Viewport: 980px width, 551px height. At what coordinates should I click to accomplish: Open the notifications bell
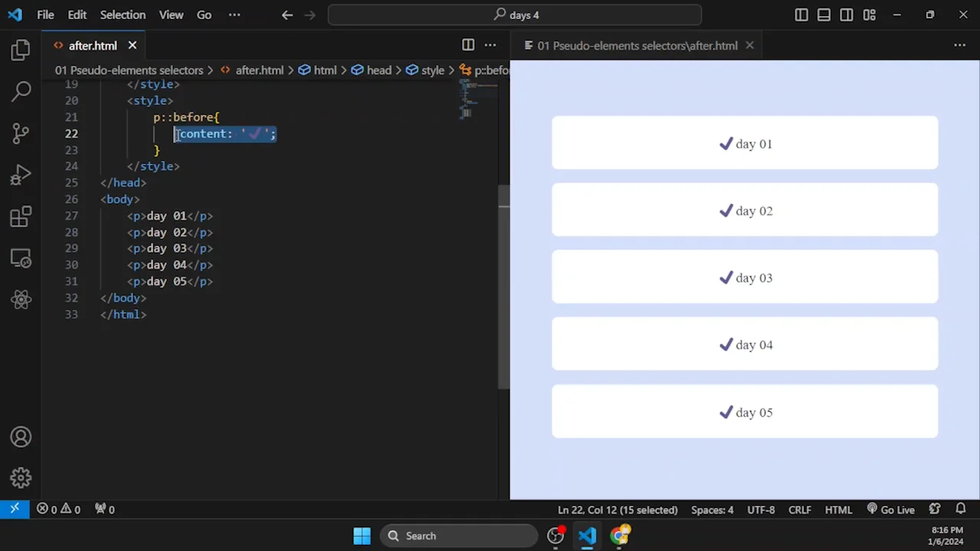961,510
